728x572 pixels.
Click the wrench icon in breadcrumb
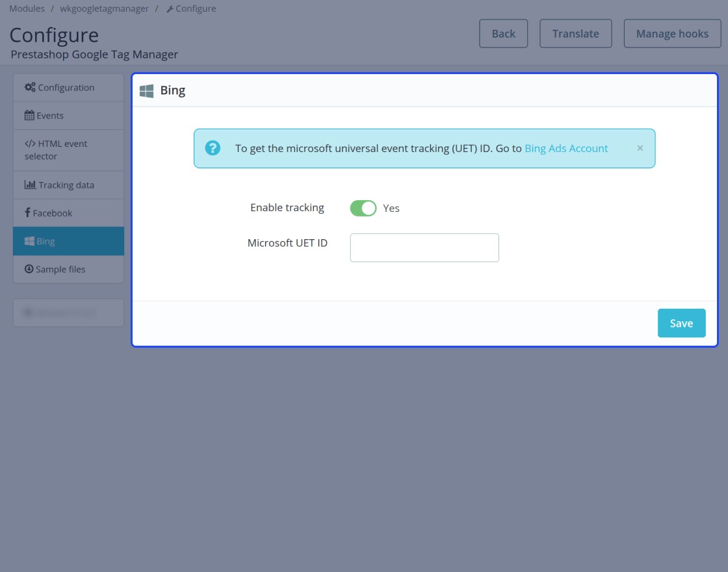point(170,9)
